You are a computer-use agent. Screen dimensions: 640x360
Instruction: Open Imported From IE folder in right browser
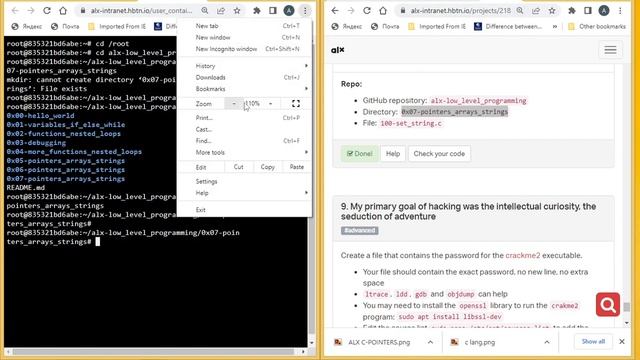(437, 27)
